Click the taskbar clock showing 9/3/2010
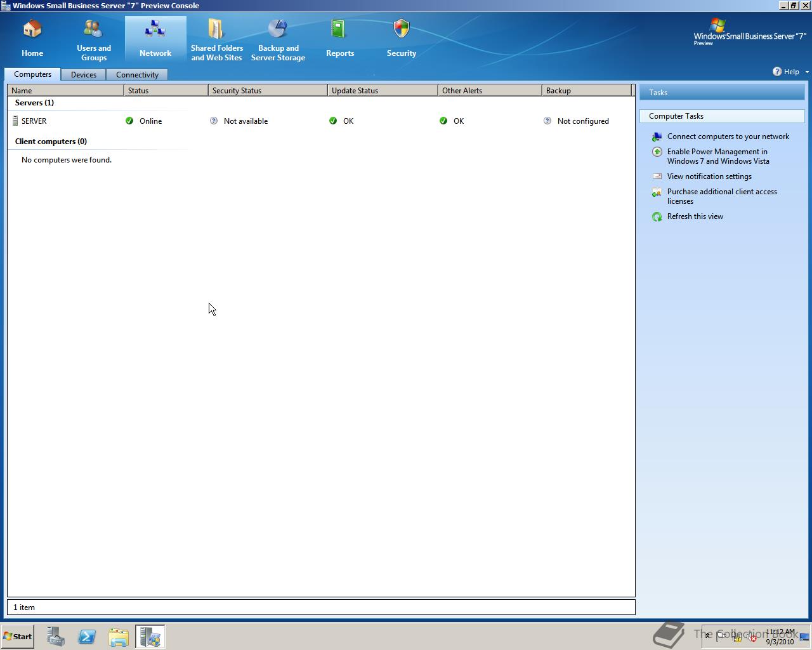The image size is (812, 650). (780, 637)
